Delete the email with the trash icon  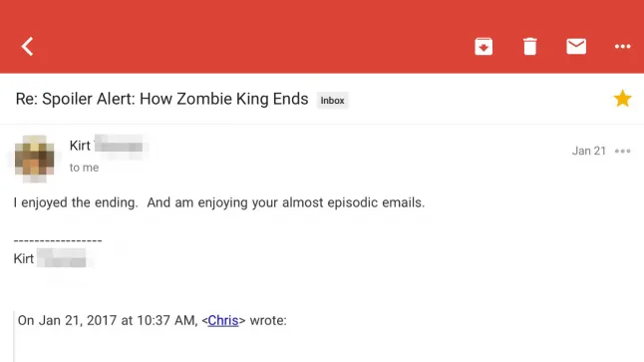click(529, 47)
